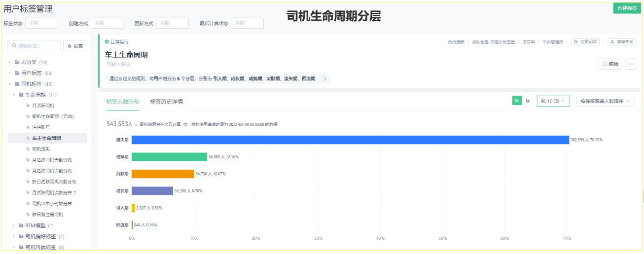Image resolution: width=644 pixels, height=254 pixels.
Task: Switch to vertical column chart view
Action: coord(528,101)
